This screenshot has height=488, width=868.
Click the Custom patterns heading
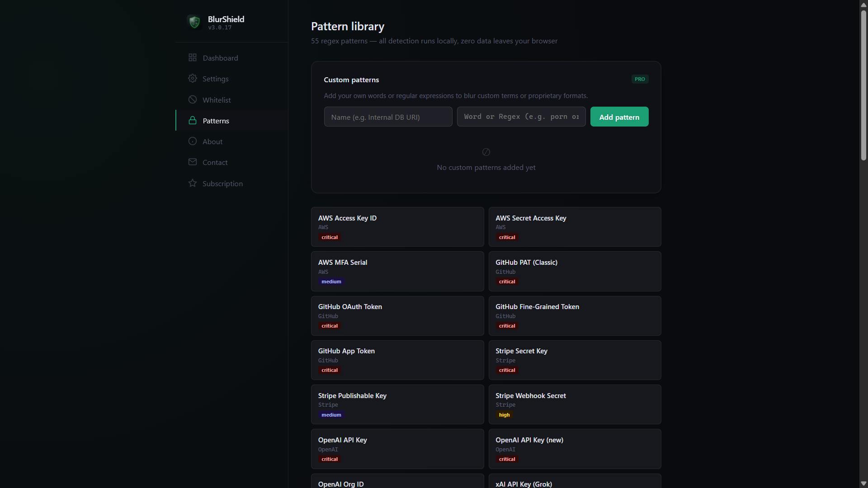[x=351, y=80]
